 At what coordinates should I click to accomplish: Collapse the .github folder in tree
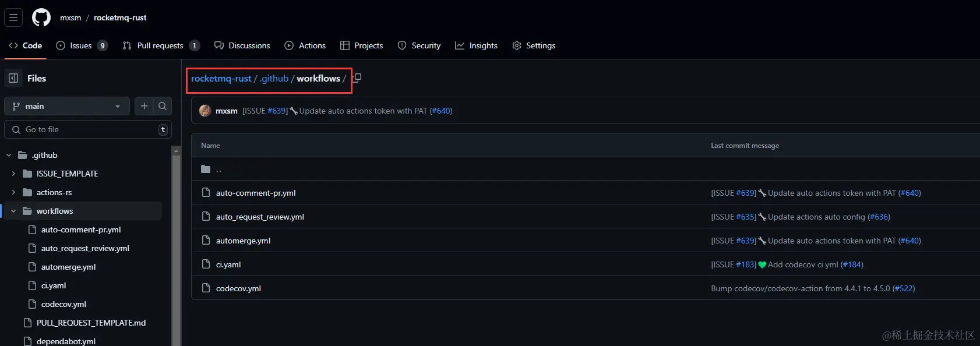9,155
